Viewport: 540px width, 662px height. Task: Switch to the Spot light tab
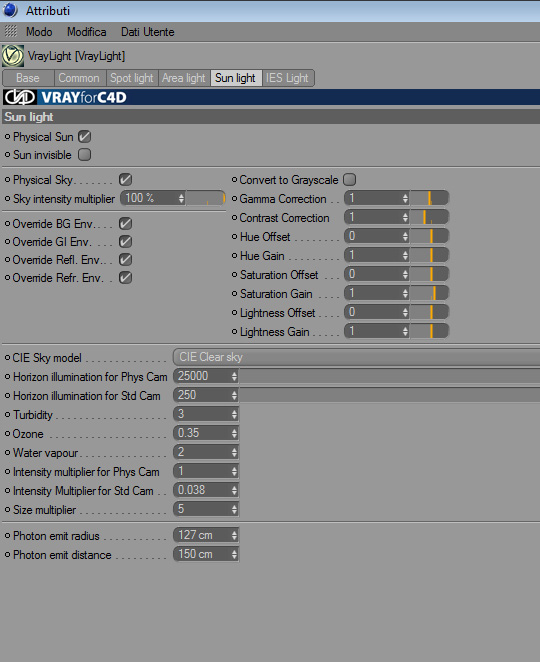(132, 78)
